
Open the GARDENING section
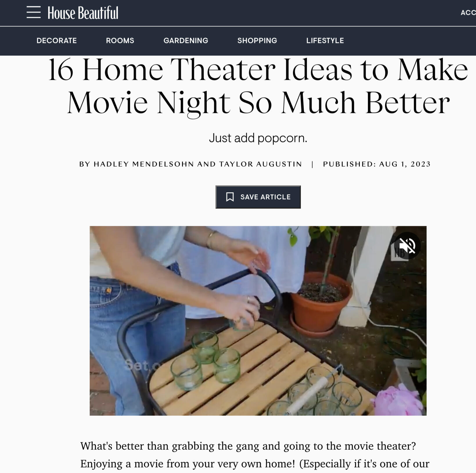coord(186,40)
